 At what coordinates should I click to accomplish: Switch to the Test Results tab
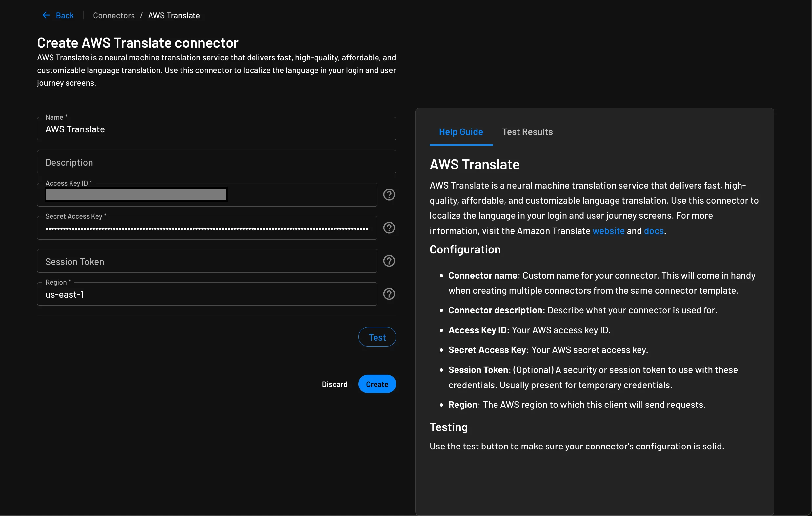[527, 132]
